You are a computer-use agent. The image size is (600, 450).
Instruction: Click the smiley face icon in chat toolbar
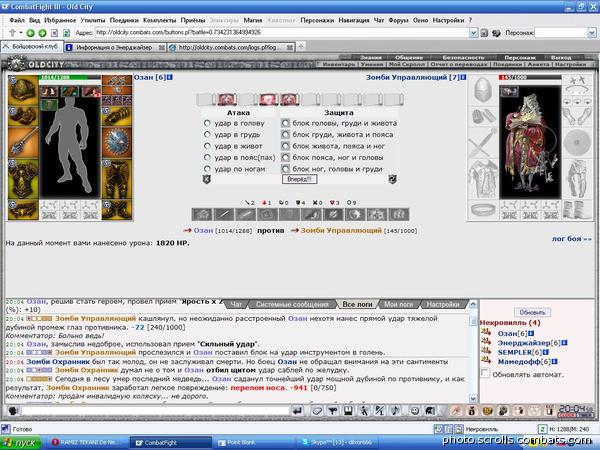[x=414, y=411]
